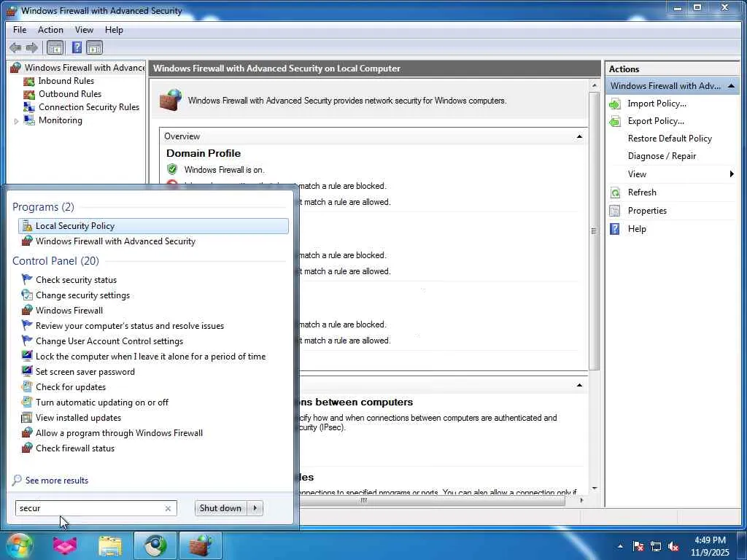Click Import Policy in Actions pane
This screenshot has height=560, width=747.
coord(657,104)
